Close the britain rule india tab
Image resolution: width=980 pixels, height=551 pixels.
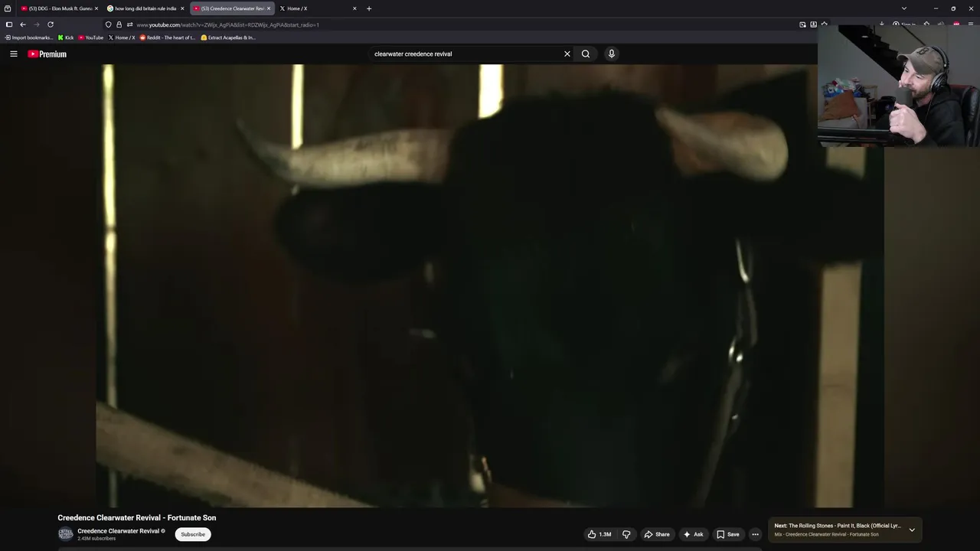click(x=182, y=8)
